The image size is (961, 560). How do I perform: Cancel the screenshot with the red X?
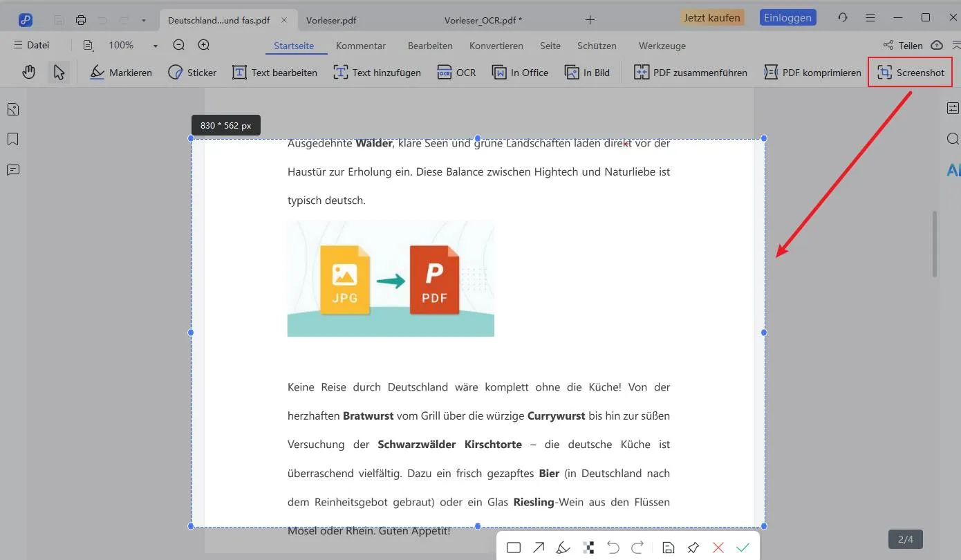click(718, 548)
